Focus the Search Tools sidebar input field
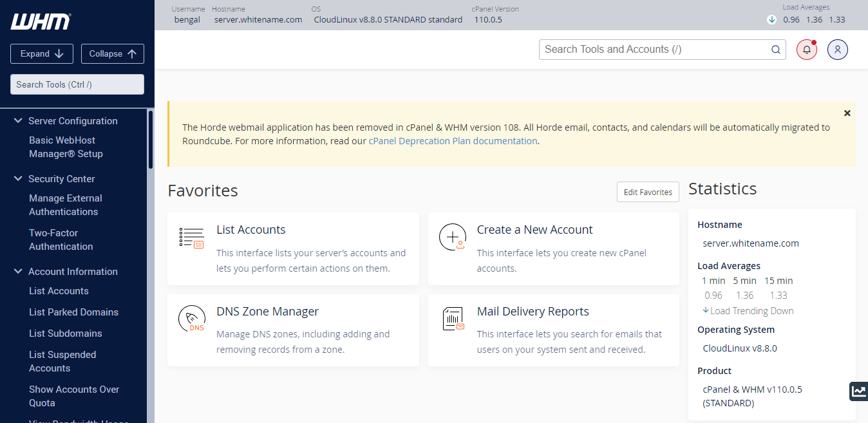868x423 pixels. click(x=77, y=84)
